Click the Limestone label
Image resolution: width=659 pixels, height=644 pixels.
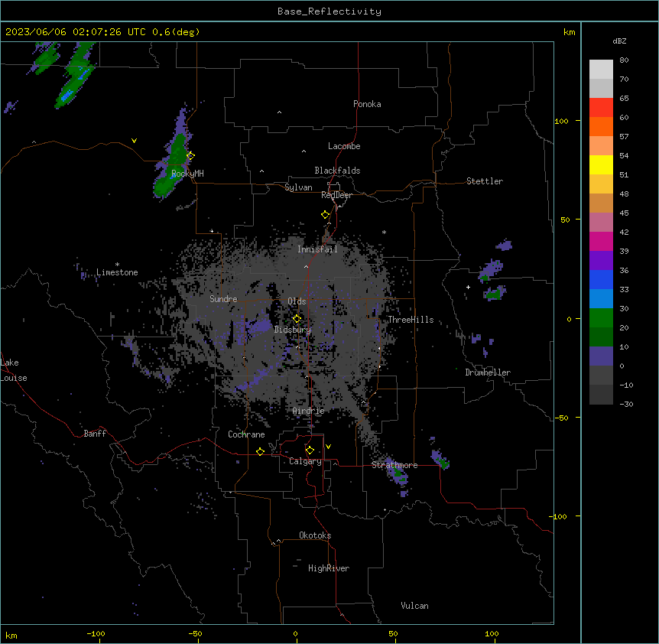(117, 272)
